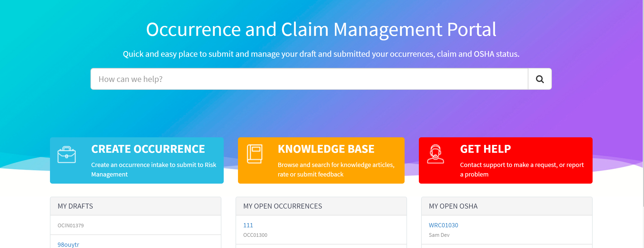This screenshot has width=644, height=248.
Task: Click the OCC01300 occurrence number text
Action: 255,235
